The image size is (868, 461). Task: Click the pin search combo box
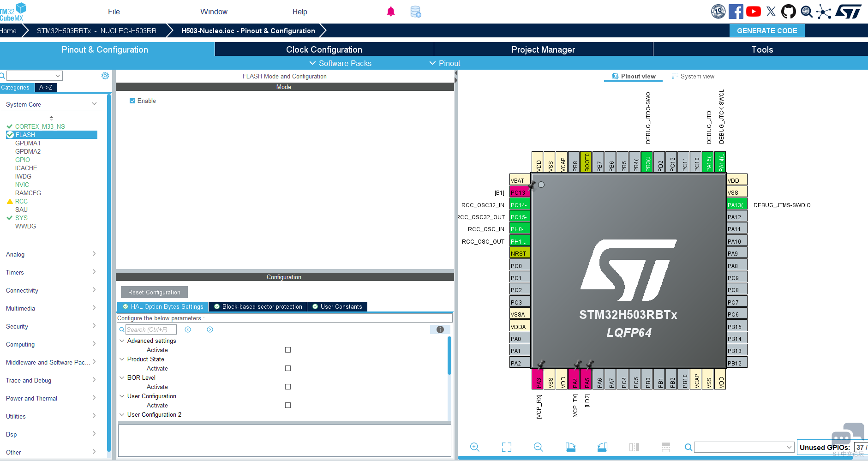coord(744,447)
